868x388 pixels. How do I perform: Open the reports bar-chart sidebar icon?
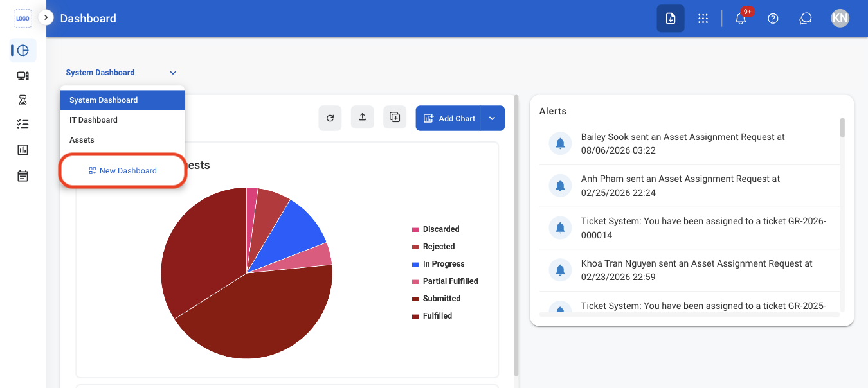pyautogui.click(x=23, y=150)
